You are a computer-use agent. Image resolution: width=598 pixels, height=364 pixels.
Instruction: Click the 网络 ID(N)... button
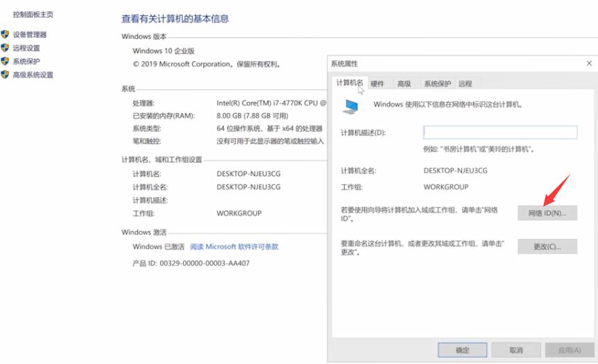coord(547,213)
